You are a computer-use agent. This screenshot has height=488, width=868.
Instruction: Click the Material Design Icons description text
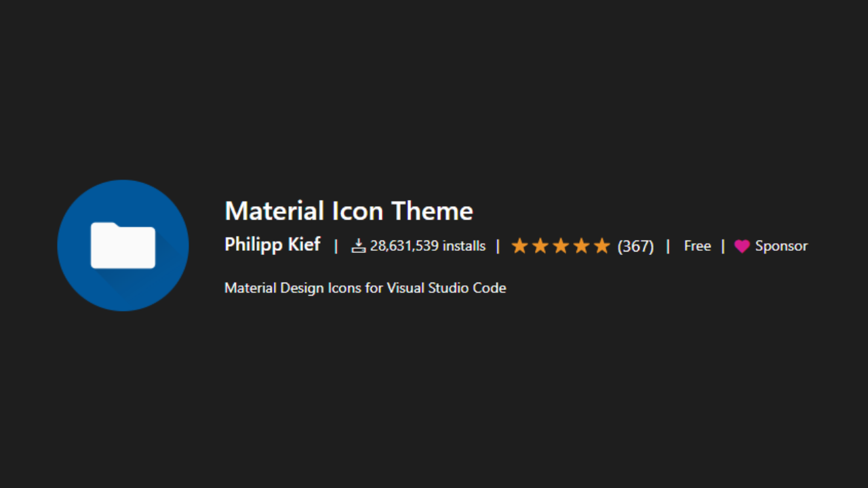(365, 288)
